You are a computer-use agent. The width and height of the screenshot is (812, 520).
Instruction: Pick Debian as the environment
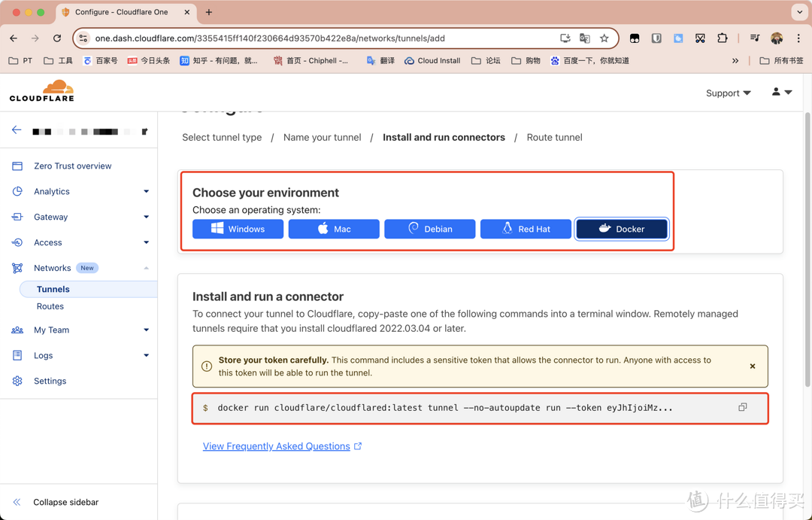point(429,229)
